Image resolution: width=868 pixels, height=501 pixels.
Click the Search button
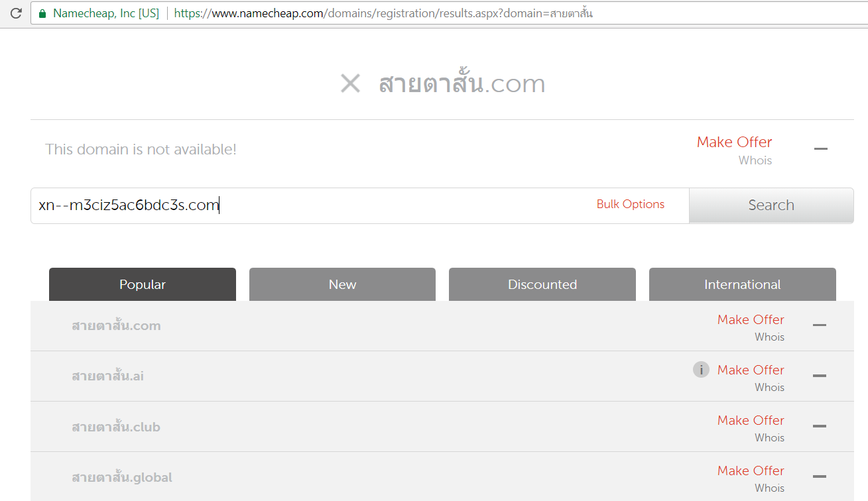coord(771,205)
